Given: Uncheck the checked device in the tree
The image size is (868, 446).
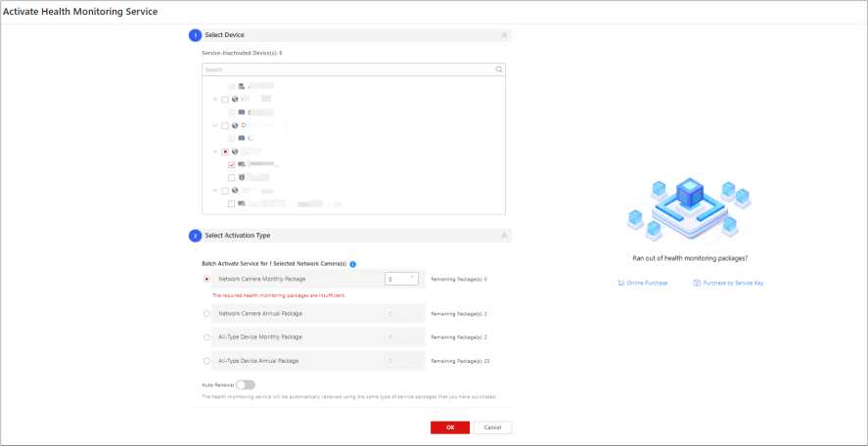Looking at the screenshot, I should (232, 165).
